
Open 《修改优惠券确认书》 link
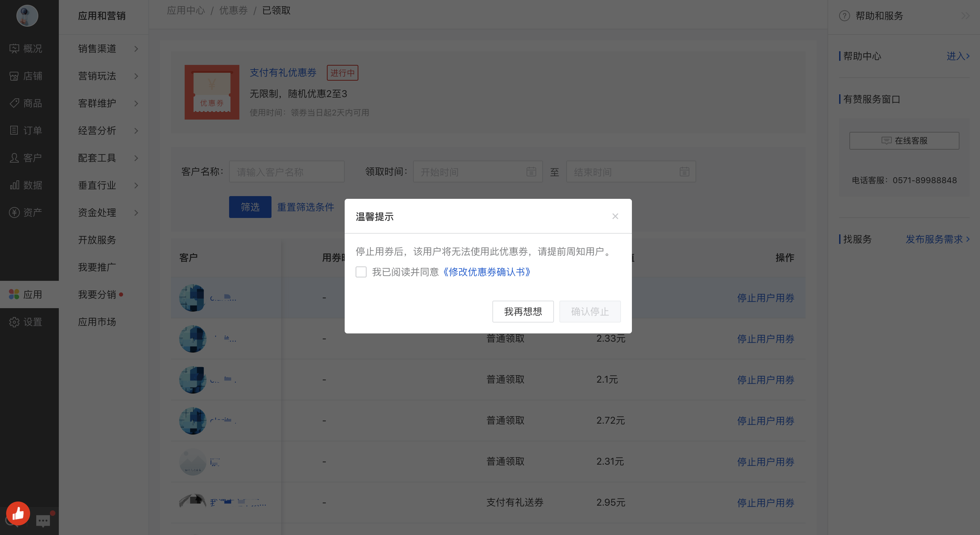coord(487,272)
